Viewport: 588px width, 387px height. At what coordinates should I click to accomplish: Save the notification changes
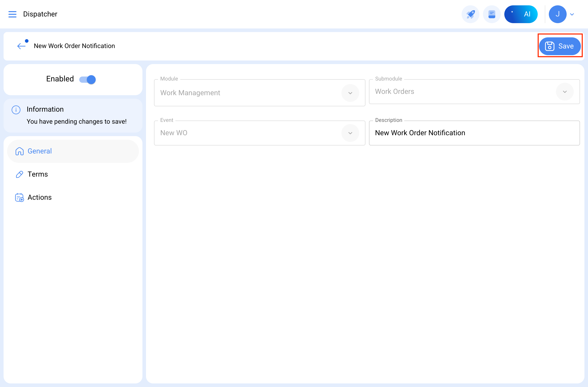pyautogui.click(x=560, y=46)
